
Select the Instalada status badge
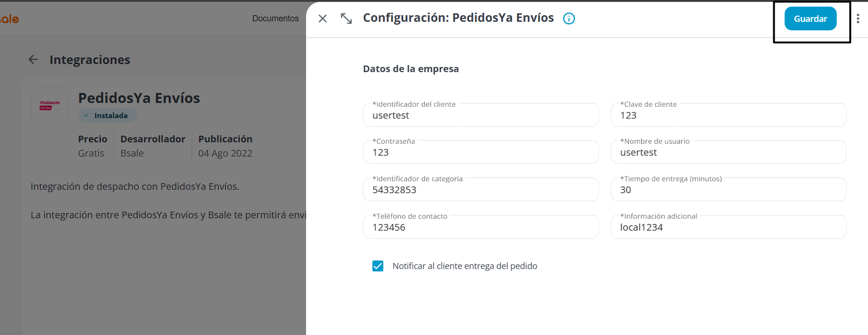(108, 115)
